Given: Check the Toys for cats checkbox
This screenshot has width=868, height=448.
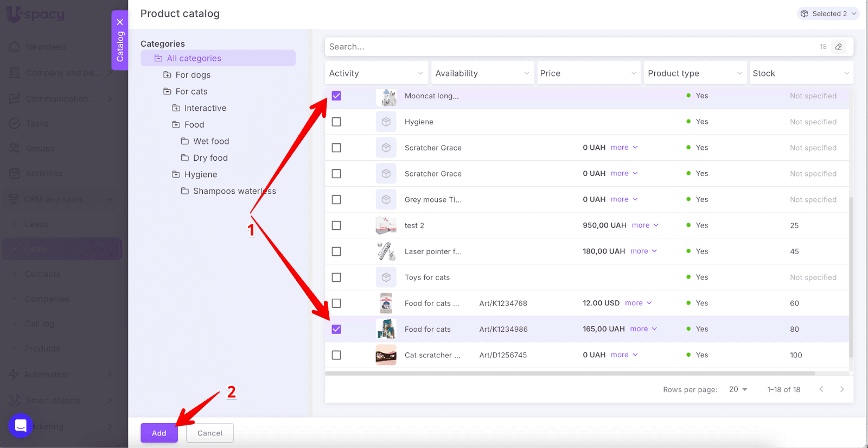Looking at the screenshot, I should (x=336, y=277).
